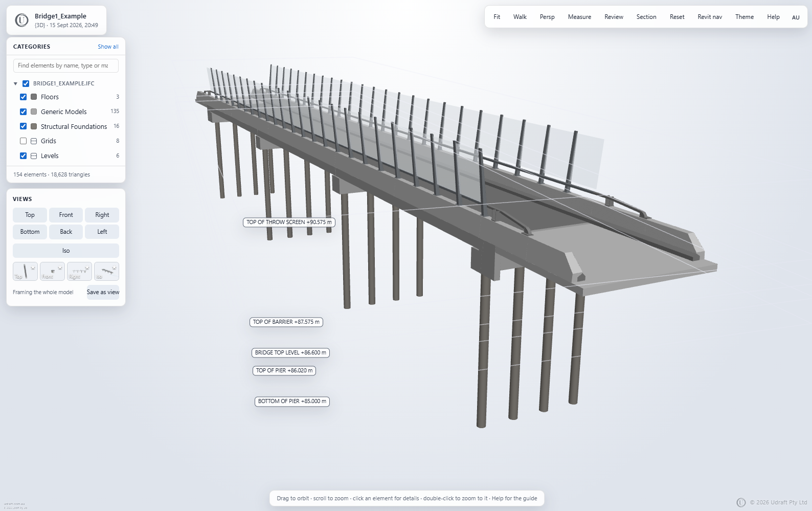This screenshot has height=511, width=812.
Task: Enable the Grids category checkbox
Action: [23, 141]
